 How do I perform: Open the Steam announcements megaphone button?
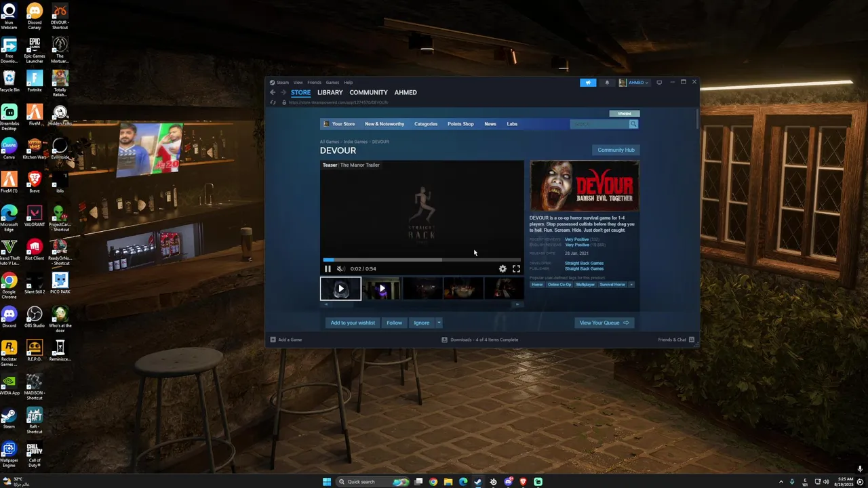588,83
